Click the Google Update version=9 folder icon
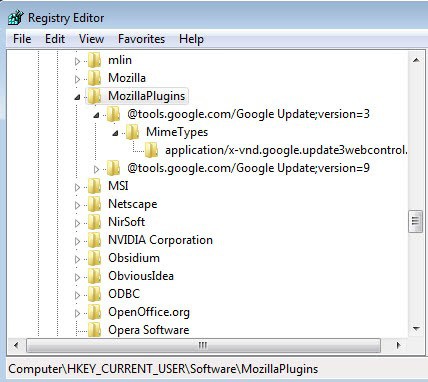The width and height of the screenshot is (428, 382). coord(114,168)
